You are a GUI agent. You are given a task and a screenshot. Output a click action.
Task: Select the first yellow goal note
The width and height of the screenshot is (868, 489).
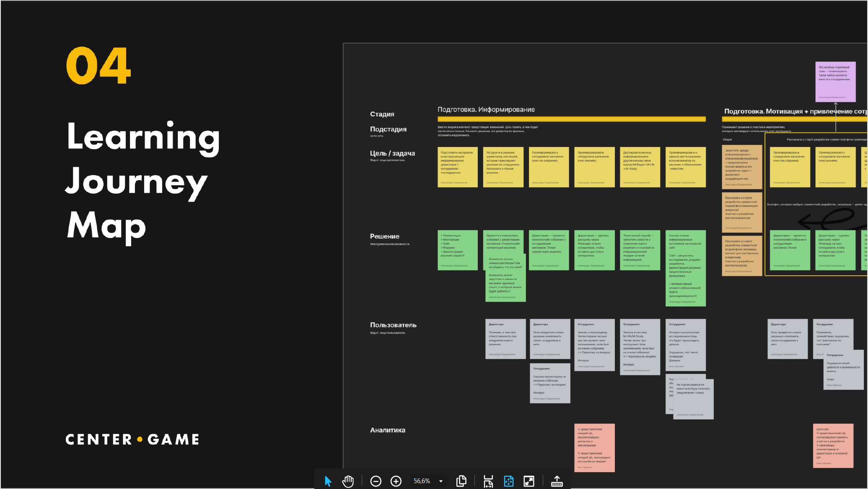pos(457,167)
